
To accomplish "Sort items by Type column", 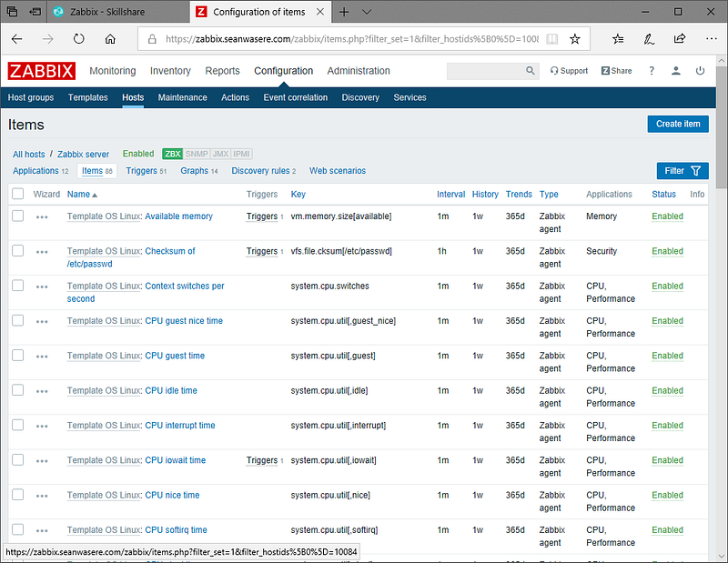I will click(x=549, y=195).
